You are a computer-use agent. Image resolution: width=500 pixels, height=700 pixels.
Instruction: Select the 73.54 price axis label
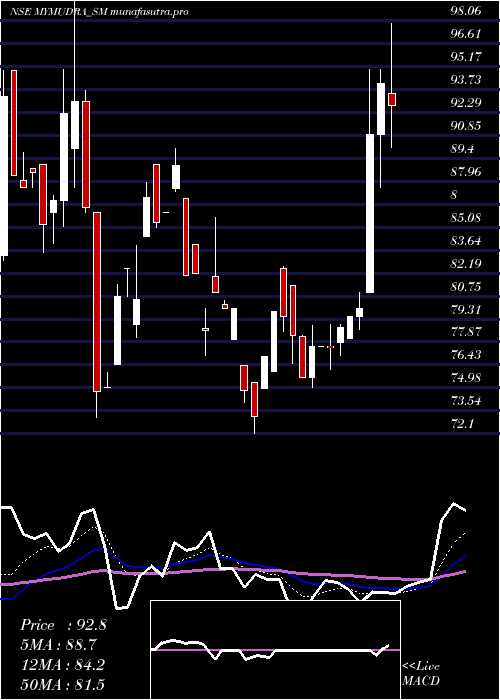click(466, 401)
